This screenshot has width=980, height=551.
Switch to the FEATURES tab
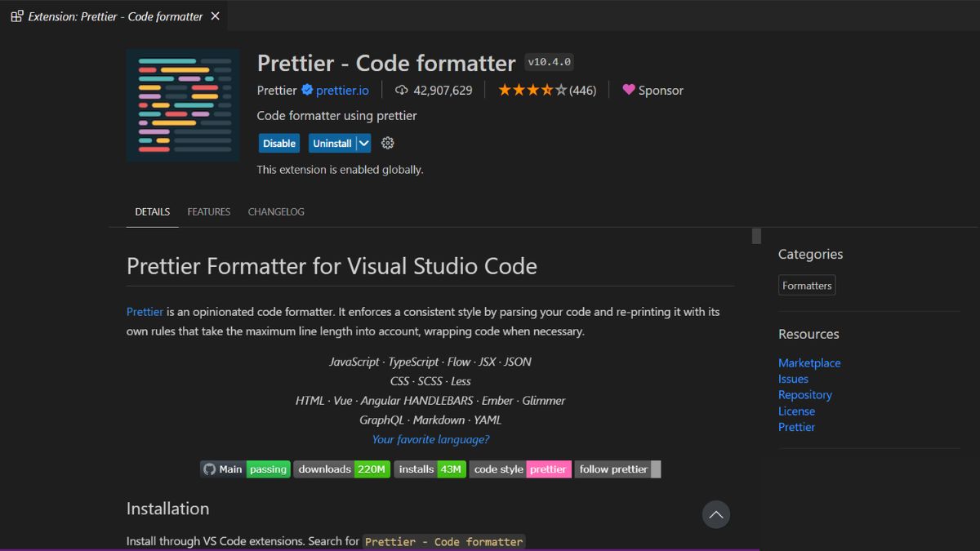click(208, 211)
